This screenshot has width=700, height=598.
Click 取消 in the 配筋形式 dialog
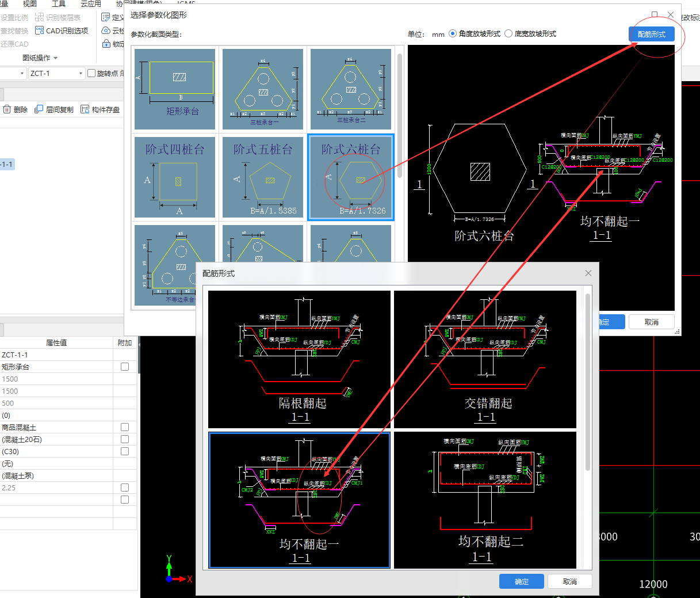(569, 581)
